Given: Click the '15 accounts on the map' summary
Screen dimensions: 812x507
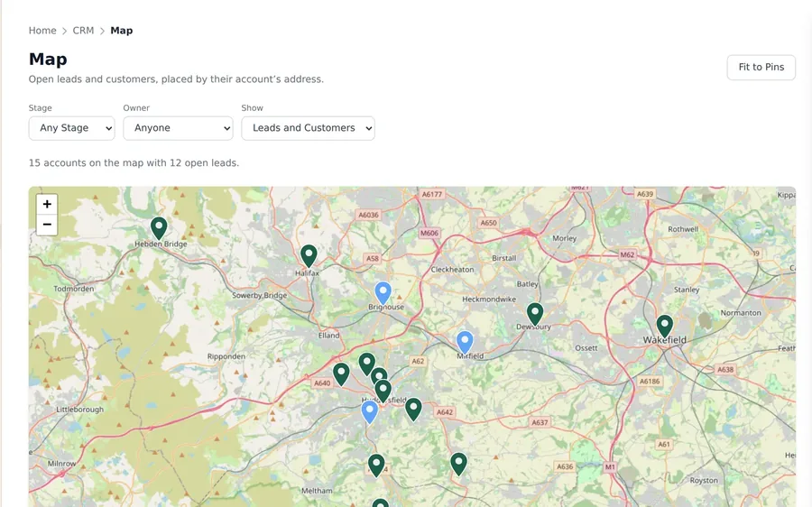Looking at the screenshot, I should pos(134,162).
